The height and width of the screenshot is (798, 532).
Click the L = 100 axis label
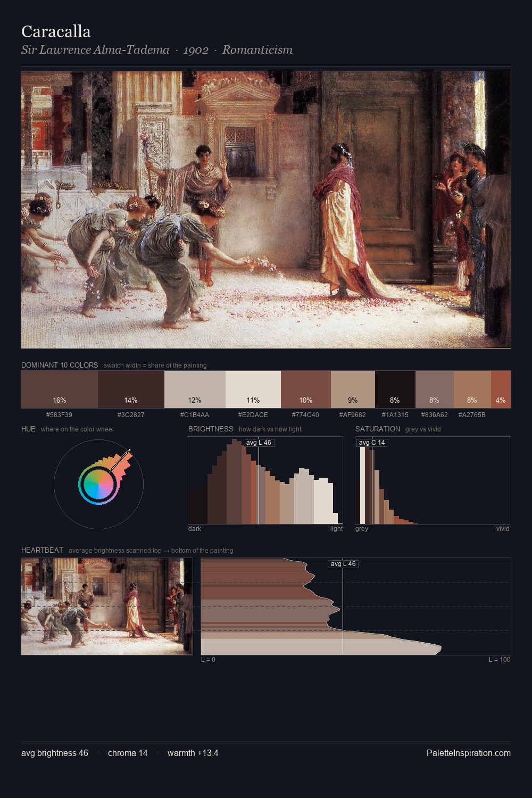click(500, 660)
